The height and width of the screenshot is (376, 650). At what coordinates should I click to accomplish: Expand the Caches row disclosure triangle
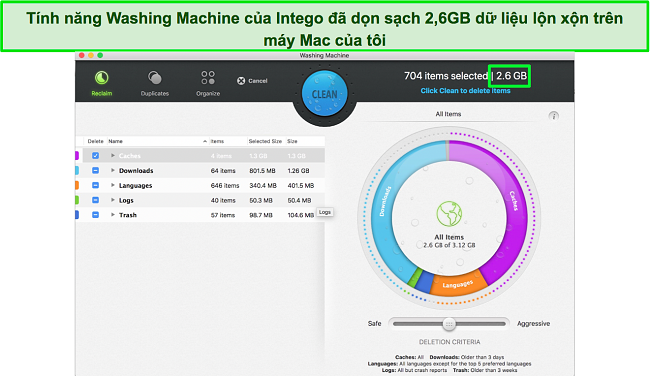pyautogui.click(x=112, y=155)
